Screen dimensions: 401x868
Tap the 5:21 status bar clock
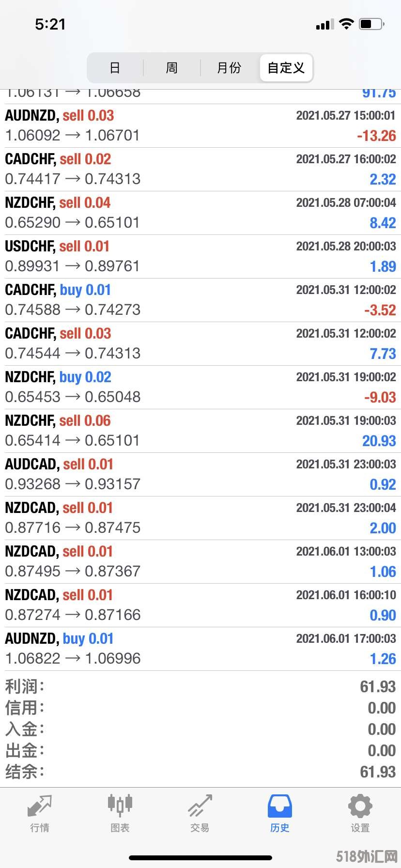coord(50,24)
